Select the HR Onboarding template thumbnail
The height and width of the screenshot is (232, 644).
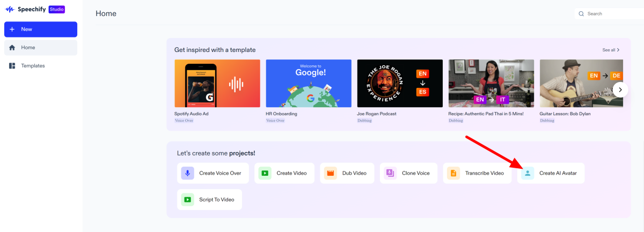309,83
